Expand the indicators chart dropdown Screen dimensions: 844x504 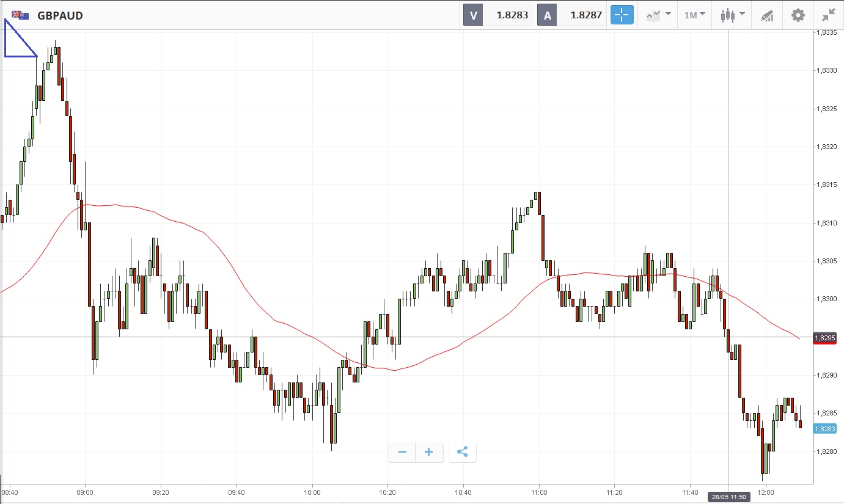coord(659,15)
